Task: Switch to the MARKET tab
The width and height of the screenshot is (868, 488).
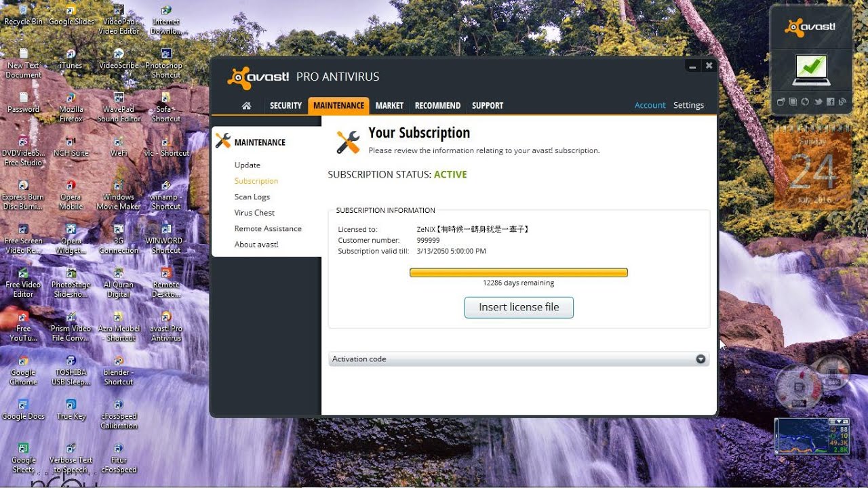Action: [x=389, y=106]
